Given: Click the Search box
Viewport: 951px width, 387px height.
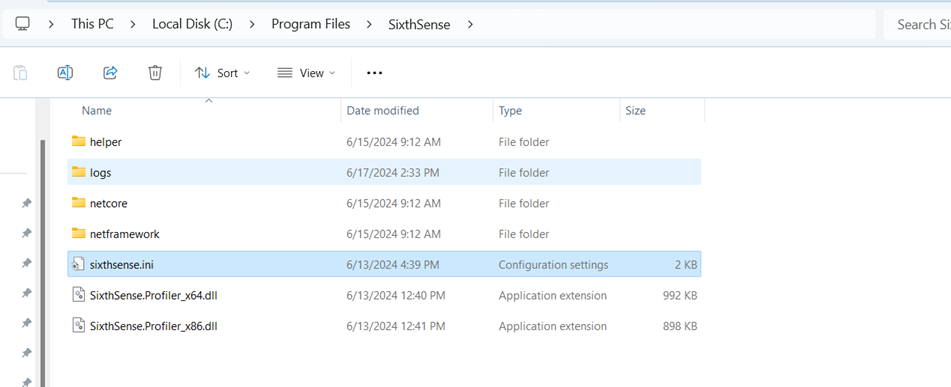Looking at the screenshot, I should tap(917, 24).
